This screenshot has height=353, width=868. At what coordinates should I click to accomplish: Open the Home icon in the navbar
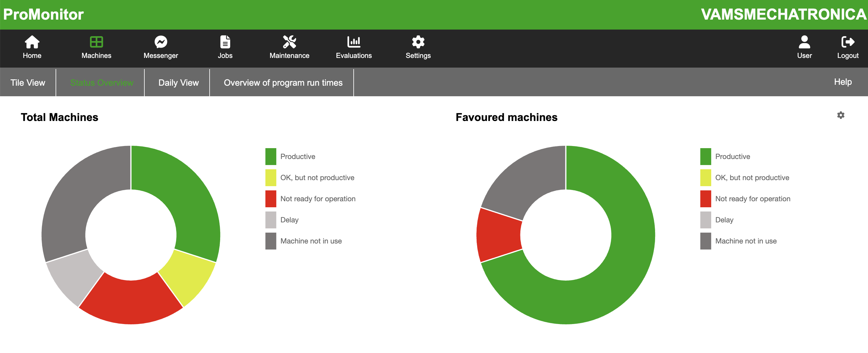click(x=32, y=42)
